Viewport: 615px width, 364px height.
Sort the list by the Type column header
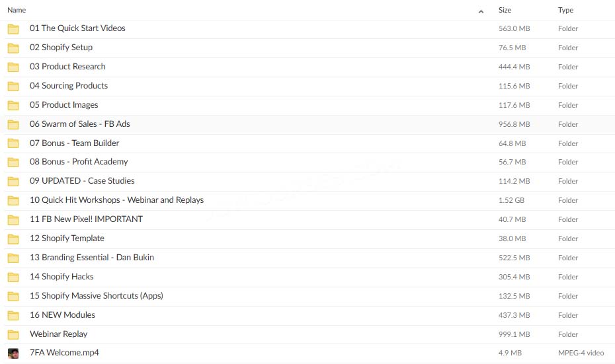pos(565,10)
